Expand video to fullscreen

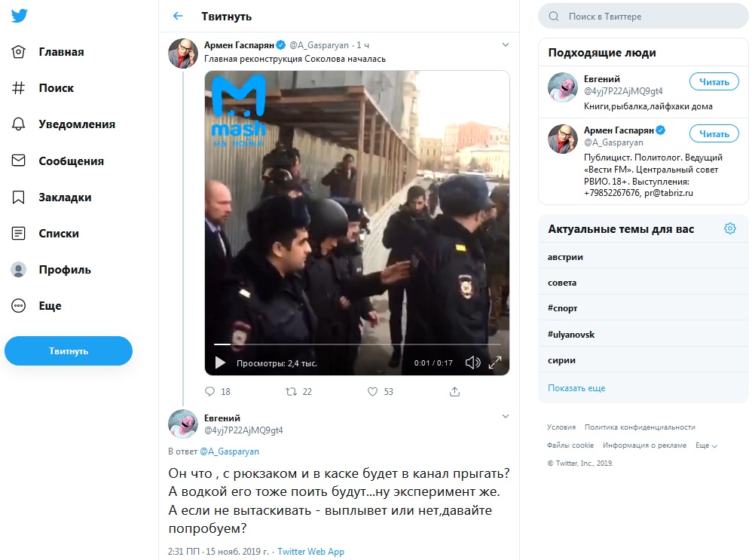[x=495, y=363]
